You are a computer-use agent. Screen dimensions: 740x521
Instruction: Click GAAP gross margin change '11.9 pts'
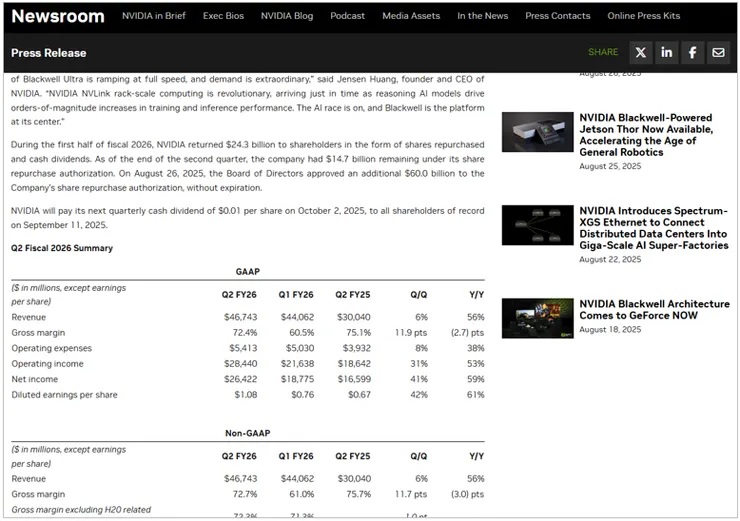(x=411, y=333)
